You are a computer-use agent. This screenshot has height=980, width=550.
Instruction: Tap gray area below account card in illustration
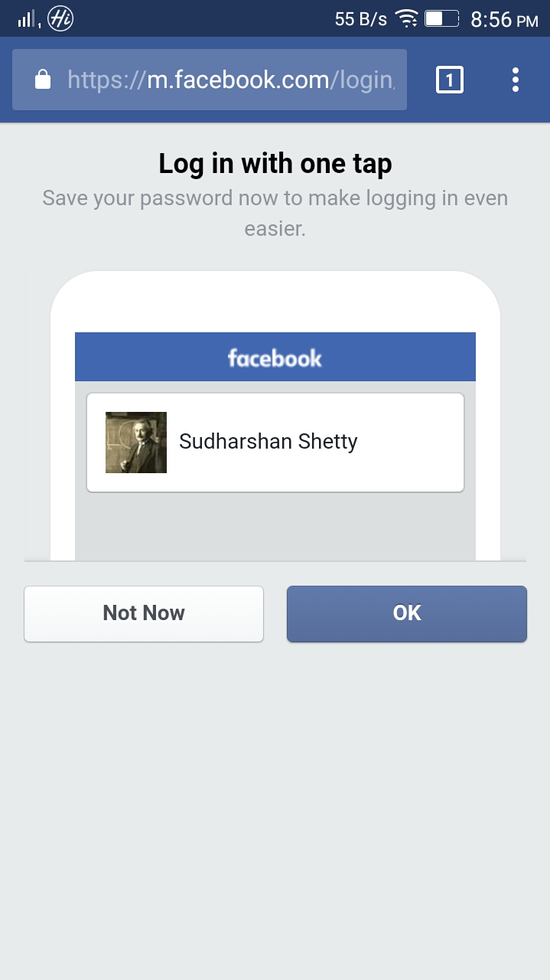275,527
